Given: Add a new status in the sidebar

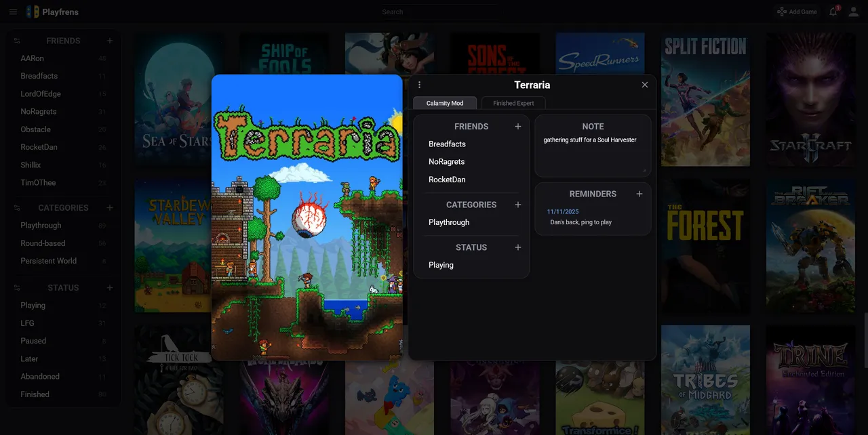Looking at the screenshot, I should click(x=110, y=288).
